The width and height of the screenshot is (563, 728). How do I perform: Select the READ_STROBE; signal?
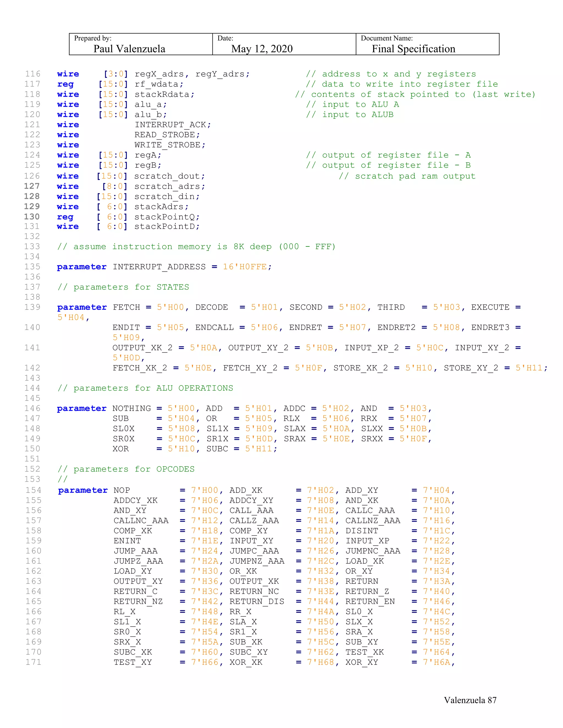pos(167,135)
